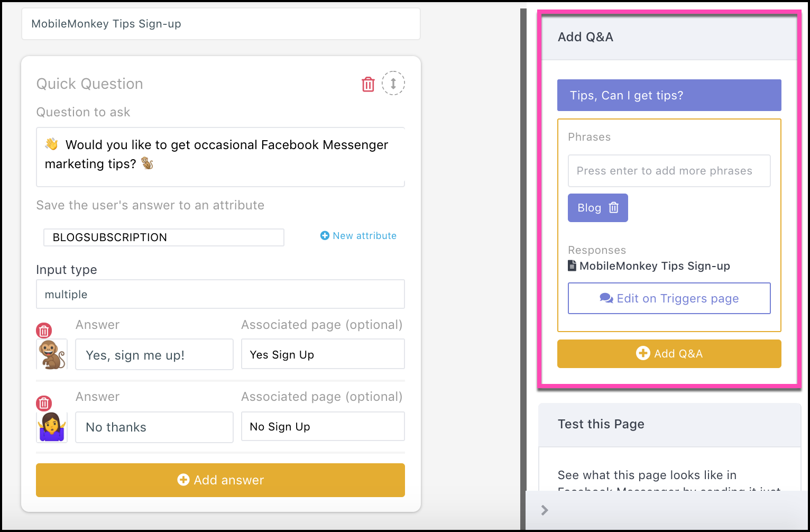Delete the "No thanks" answer
810x532 pixels.
44,402
